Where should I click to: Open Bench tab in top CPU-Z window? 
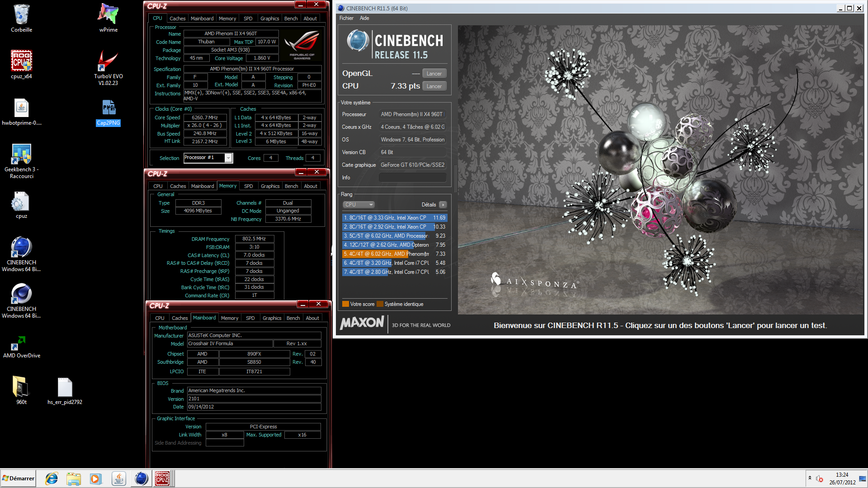(x=291, y=19)
